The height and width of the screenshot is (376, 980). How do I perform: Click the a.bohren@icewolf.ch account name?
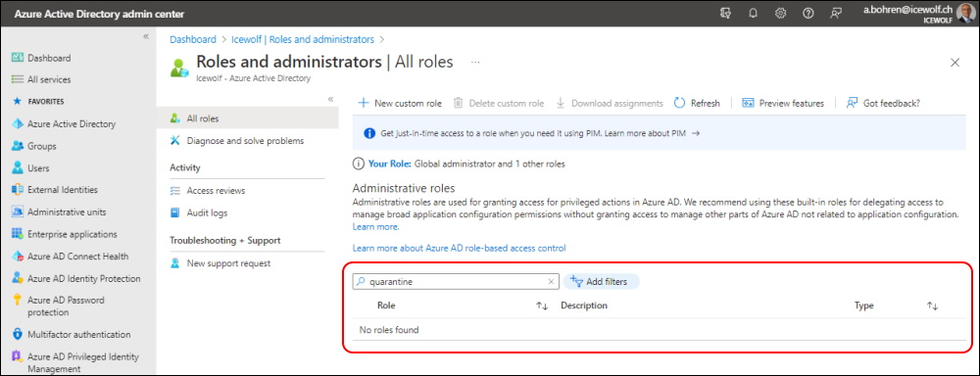908,10
